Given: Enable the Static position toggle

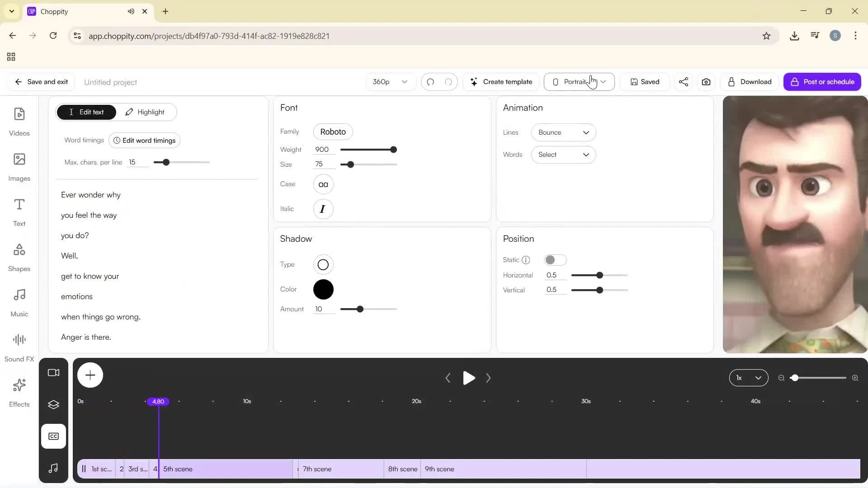Looking at the screenshot, I should [555, 260].
